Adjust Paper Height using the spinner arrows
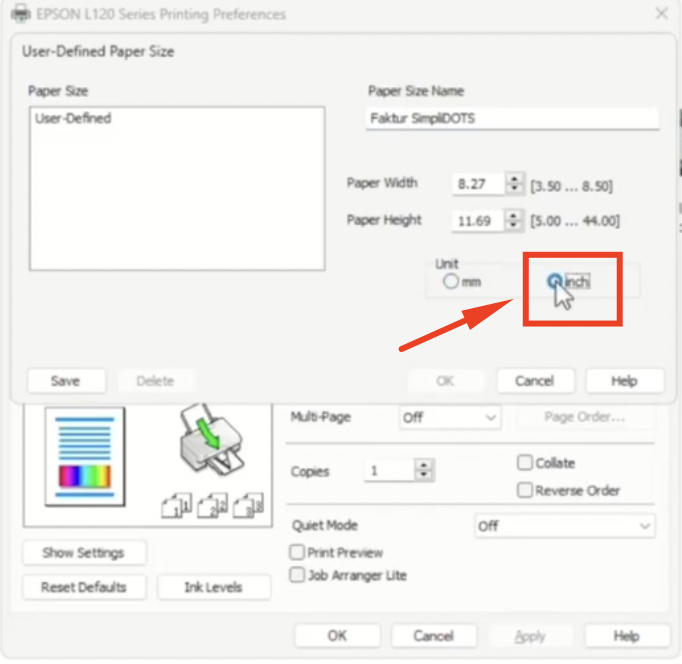Image resolution: width=682 pixels, height=664 pixels. (515, 221)
